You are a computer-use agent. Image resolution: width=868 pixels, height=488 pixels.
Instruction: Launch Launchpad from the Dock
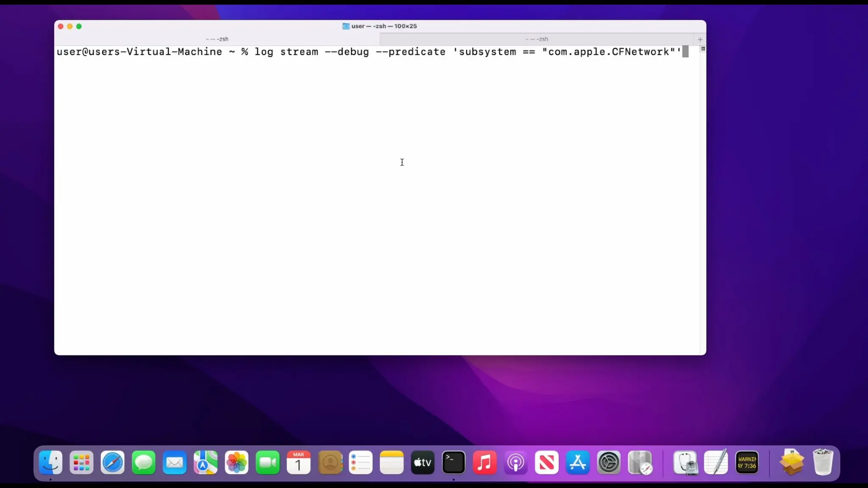click(x=81, y=462)
